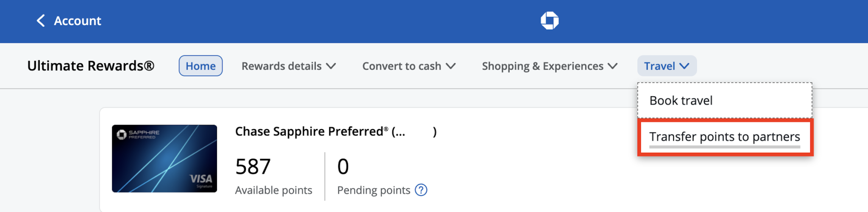Click the chevron arrow next to Rewards details
The width and height of the screenshot is (868, 212).
[331, 66]
